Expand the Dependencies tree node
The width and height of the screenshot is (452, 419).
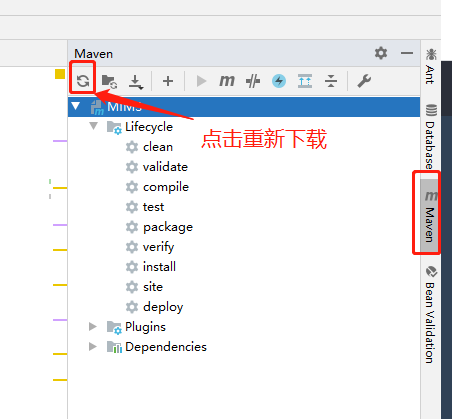[93, 347]
